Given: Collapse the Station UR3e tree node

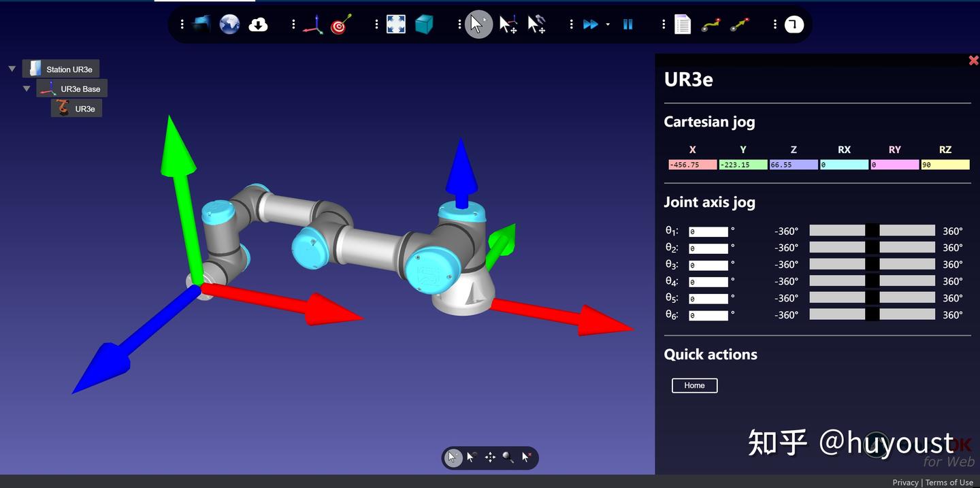Looking at the screenshot, I should [x=12, y=69].
